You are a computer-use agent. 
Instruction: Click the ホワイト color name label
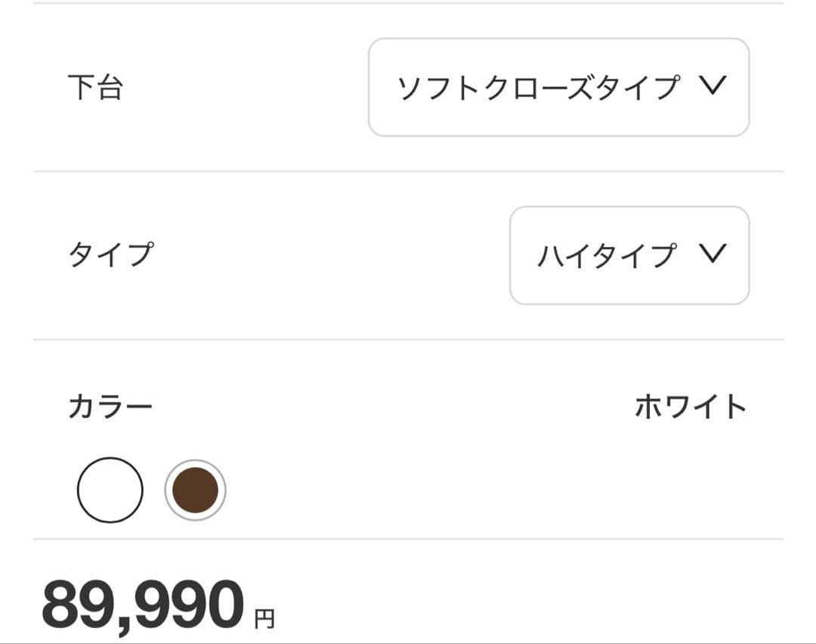690,405
